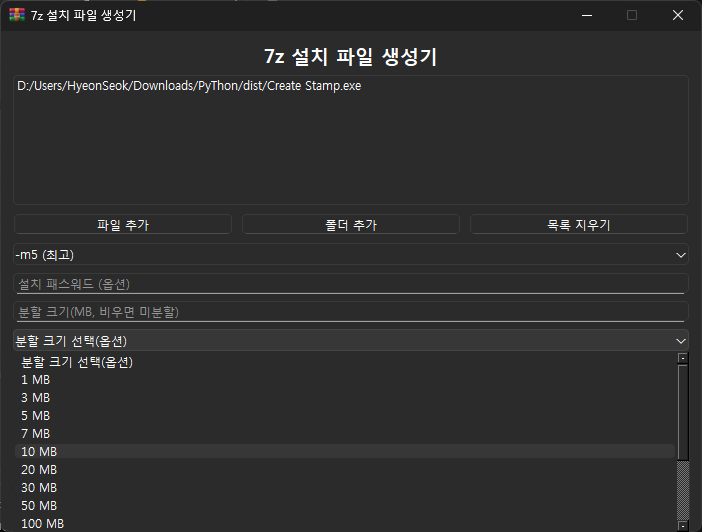Collapse the 분할 크기 선택(옵션) combo box
The image size is (702, 532).
(x=351, y=341)
